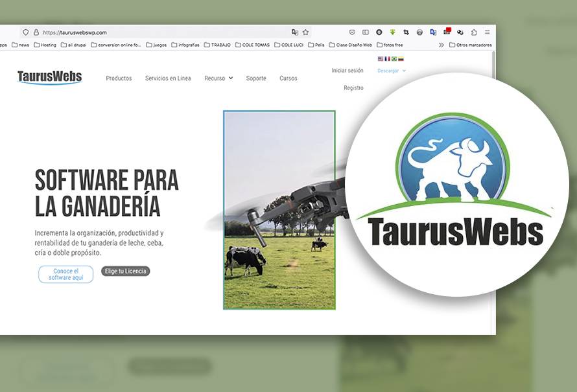This screenshot has width=577, height=392.
Task: Open the 'Clase Diseño Web' bookmarks folder
Action: (350, 45)
